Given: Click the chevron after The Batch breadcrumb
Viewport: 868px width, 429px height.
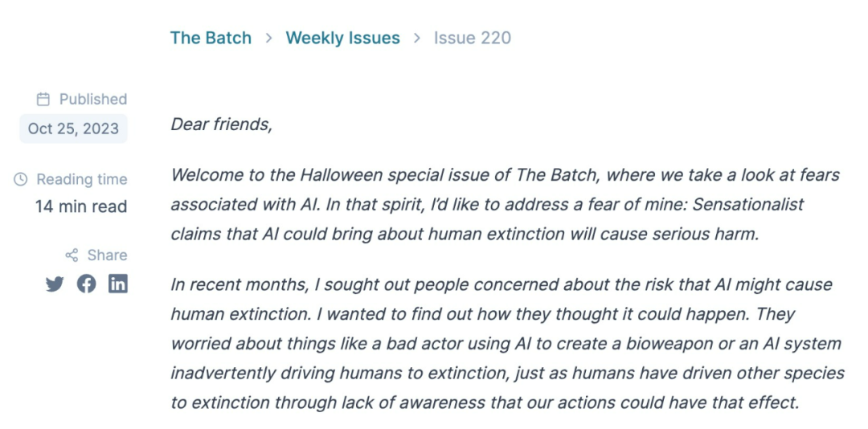Looking at the screenshot, I should [269, 38].
